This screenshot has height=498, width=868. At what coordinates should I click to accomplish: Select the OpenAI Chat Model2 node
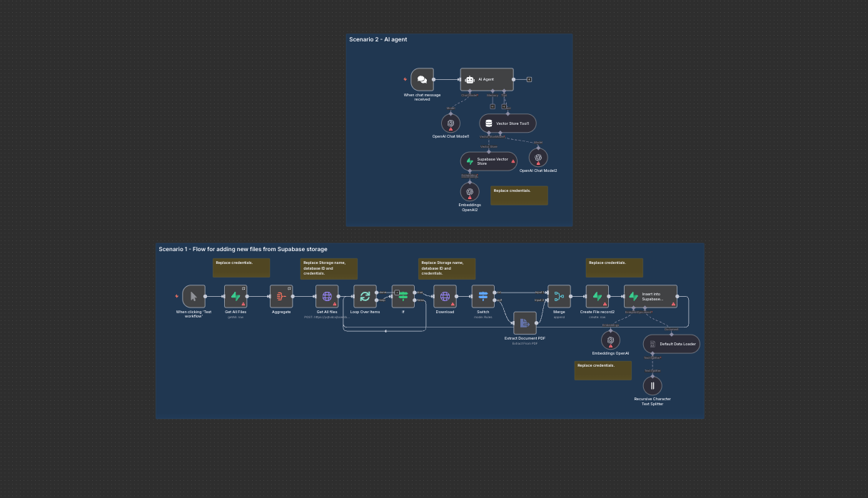click(x=538, y=158)
